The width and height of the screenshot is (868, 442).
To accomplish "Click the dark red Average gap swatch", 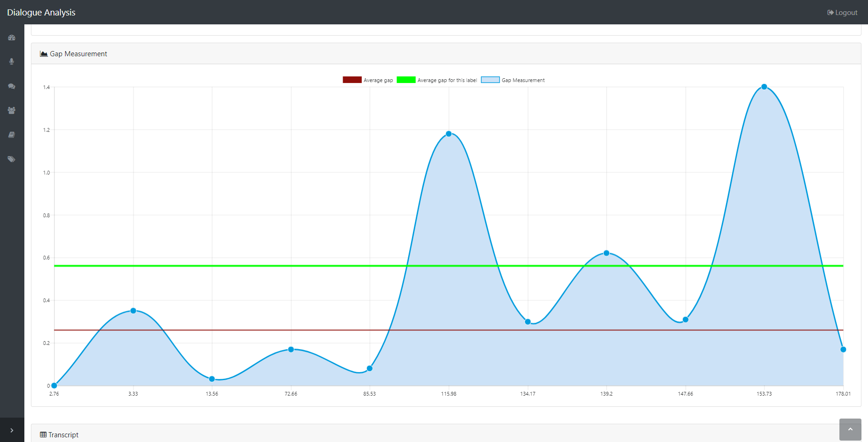I will click(352, 80).
